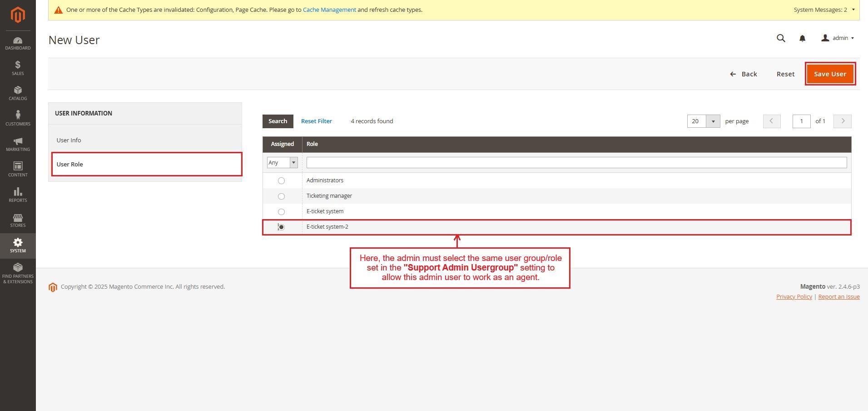This screenshot has height=411, width=868.
Task: Open the Customers sidebar menu
Action: click(x=18, y=119)
